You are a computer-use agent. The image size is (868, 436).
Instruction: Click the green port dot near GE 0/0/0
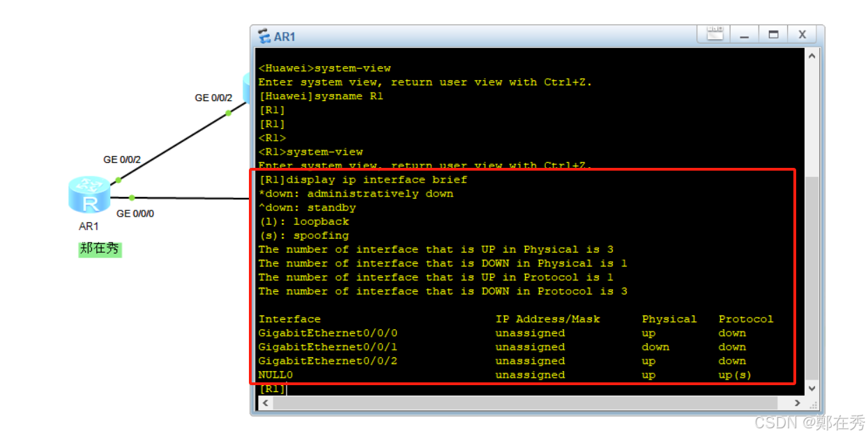[131, 198]
